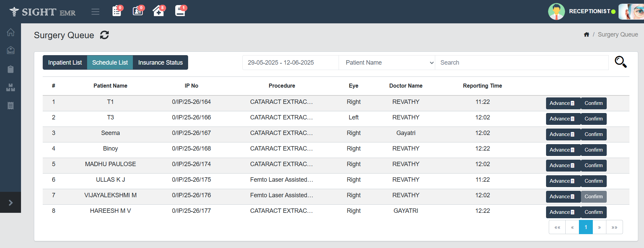Go to the last page of results
644x248 pixels.
click(614, 227)
